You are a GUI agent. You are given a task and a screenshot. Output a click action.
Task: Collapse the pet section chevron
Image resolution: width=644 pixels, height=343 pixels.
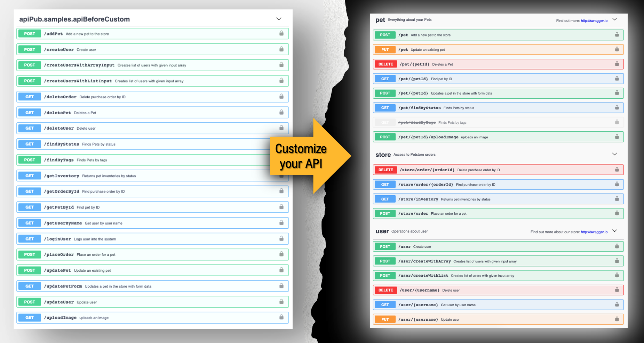pyautogui.click(x=614, y=19)
